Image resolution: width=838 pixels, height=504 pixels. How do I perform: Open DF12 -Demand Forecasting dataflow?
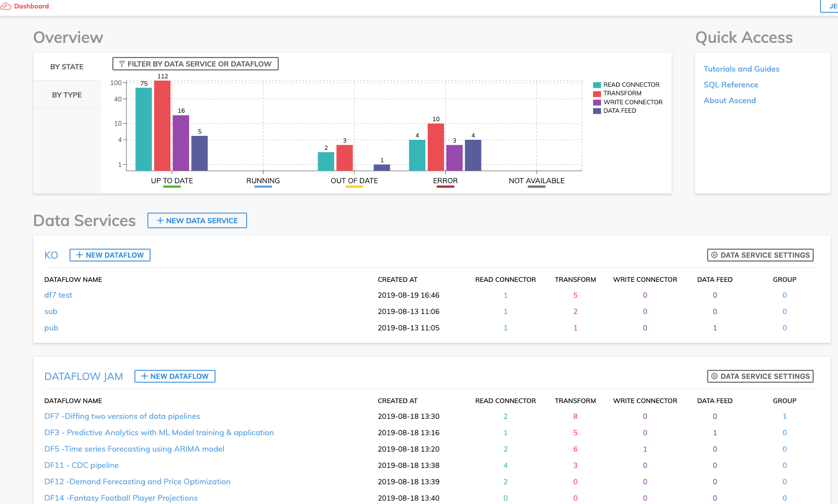pyautogui.click(x=138, y=482)
